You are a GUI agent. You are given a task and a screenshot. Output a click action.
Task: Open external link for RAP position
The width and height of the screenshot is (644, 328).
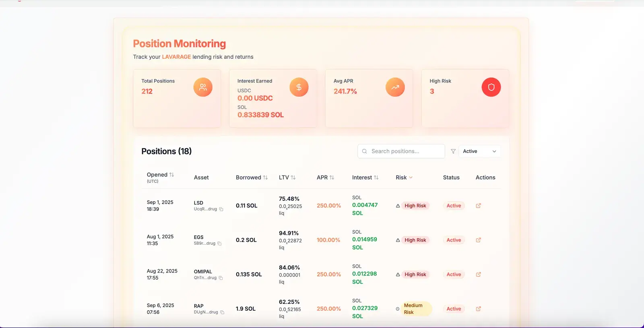pos(478,309)
